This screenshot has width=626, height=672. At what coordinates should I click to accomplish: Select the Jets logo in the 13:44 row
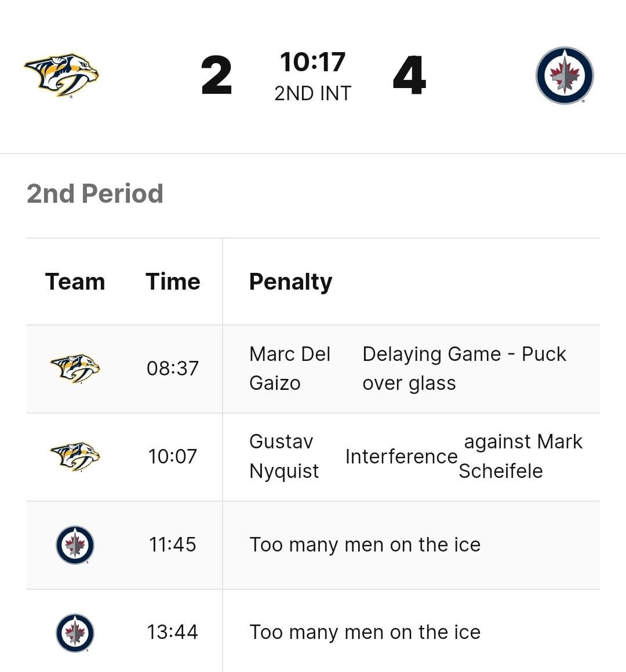[x=75, y=633]
